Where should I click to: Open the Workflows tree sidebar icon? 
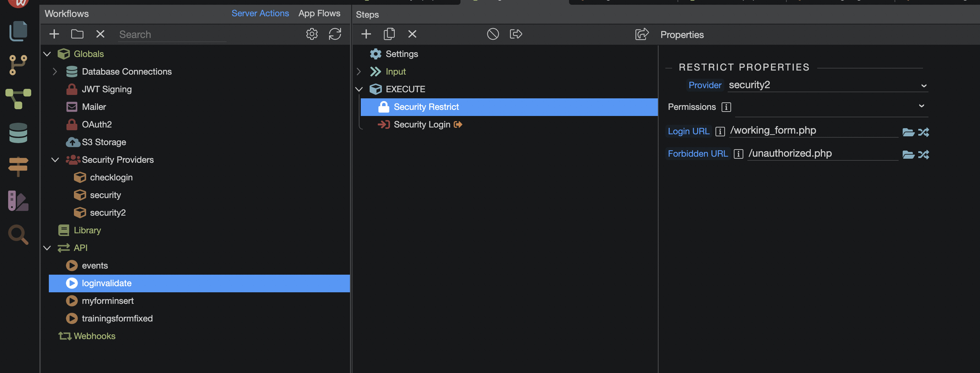coord(18,99)
